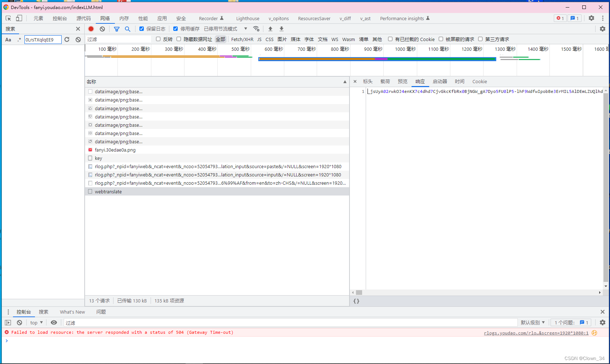The height and width of the screenshot is (364, 610).
Task: Open the 标头 request tab
Action: click(x=368, y=81)
